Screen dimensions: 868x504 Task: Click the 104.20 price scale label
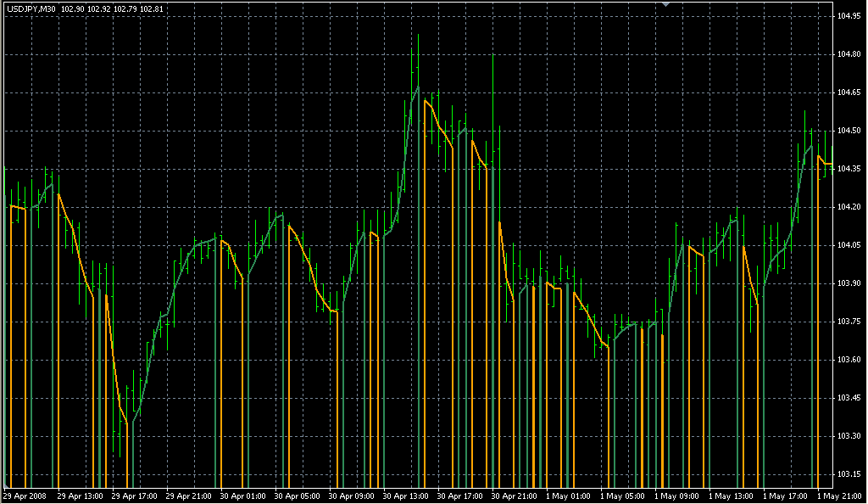coord(849,207)
